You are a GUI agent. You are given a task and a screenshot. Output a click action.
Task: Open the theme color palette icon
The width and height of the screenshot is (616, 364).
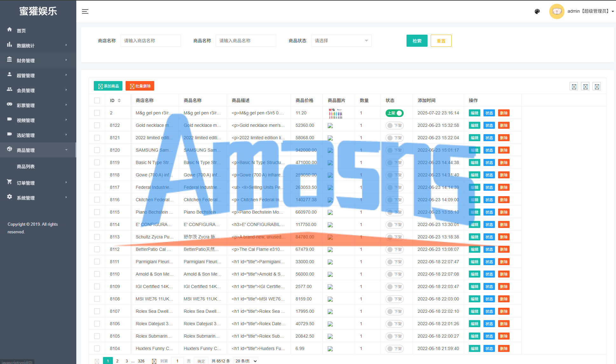pos(537,11)
